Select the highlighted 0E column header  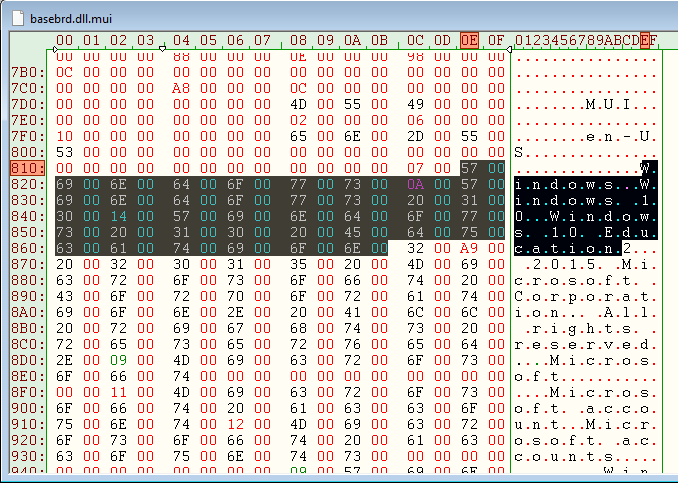(x=469, y=40)
